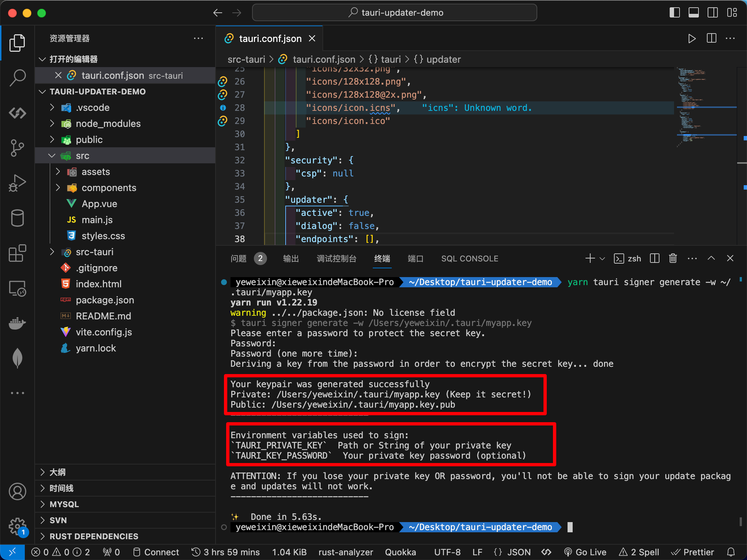The height and width of the screenshot is (560, 747).
Task: Open the terminal launch profile dropdown arrow
Action: [603, 258]
